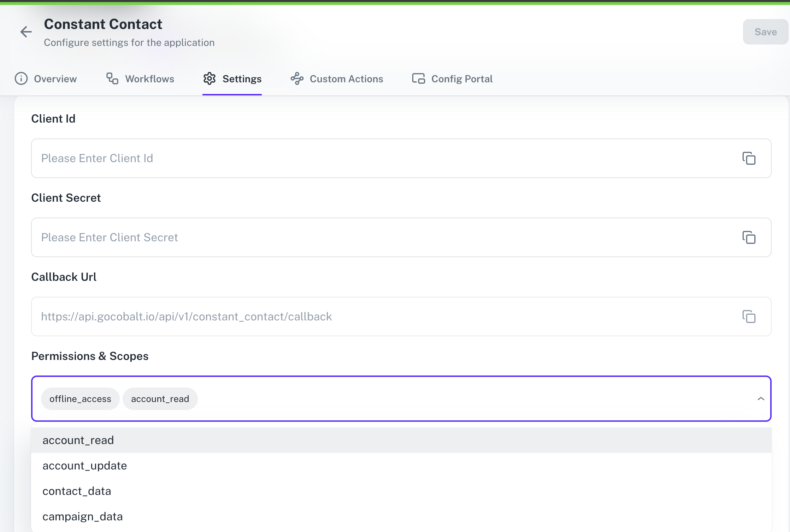Image resolution: width=790 pixels, height=532 pixels.
Task: Click the Workflows branching icon
Action: point(112,78)
